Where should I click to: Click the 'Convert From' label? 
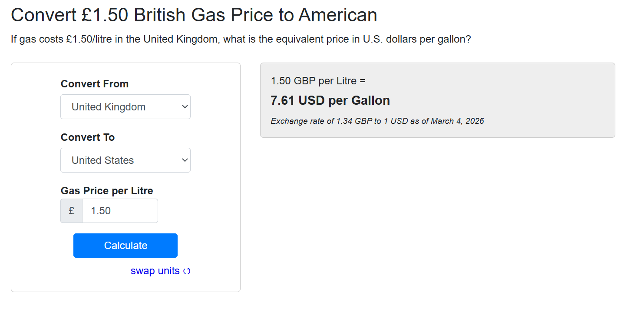(95, 84)
